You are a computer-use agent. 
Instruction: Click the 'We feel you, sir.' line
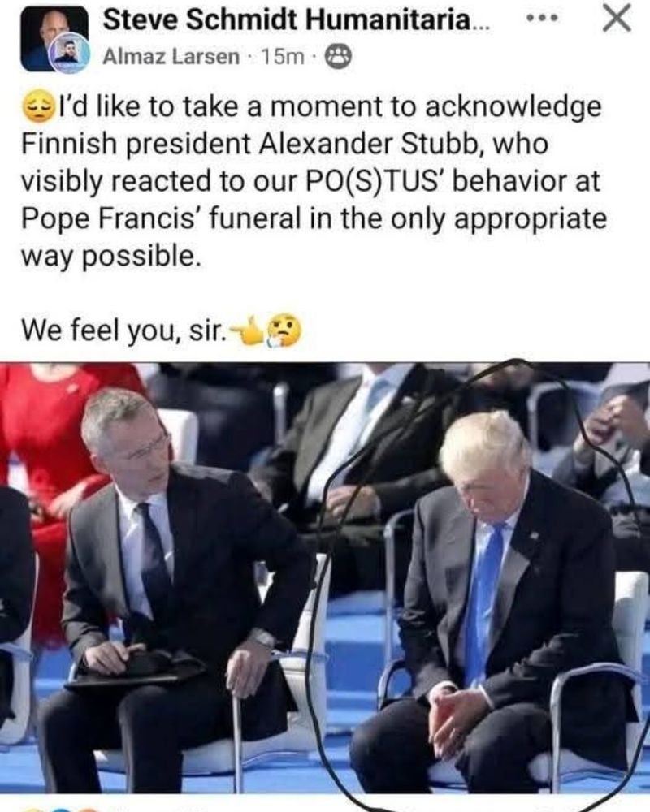123,330
